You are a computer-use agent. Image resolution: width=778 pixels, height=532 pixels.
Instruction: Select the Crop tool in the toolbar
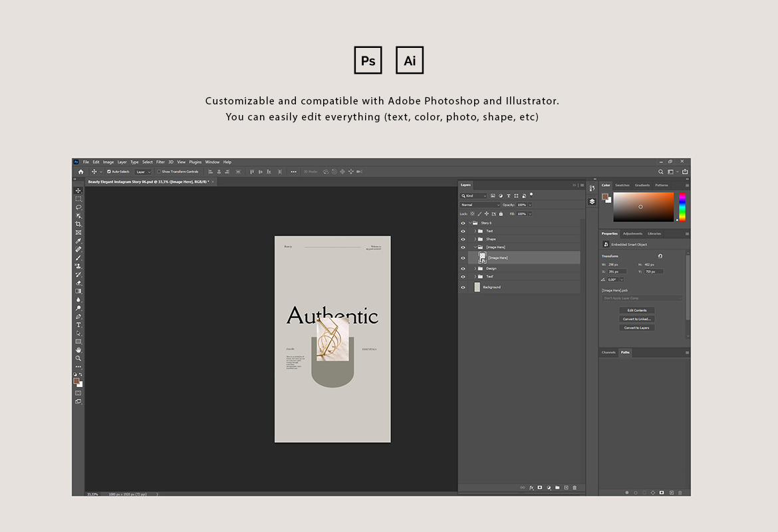pos(78,224)
